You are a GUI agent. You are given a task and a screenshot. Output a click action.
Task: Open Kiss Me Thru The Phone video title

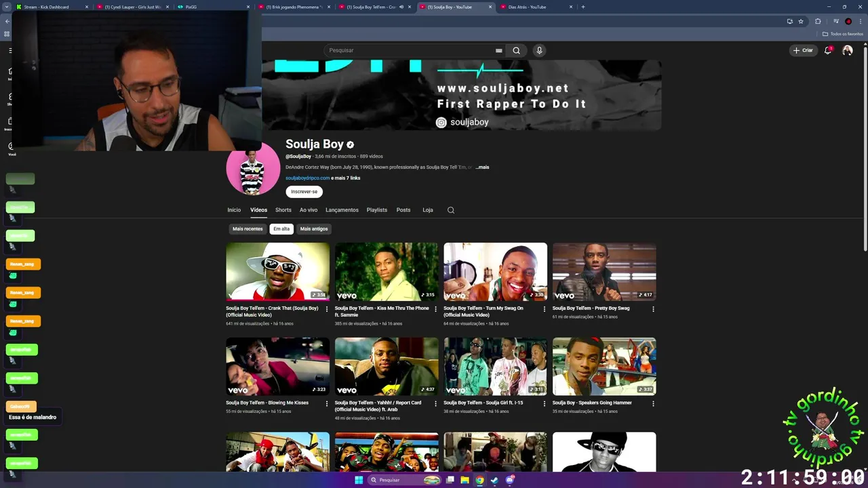click(x=382, y=311)
